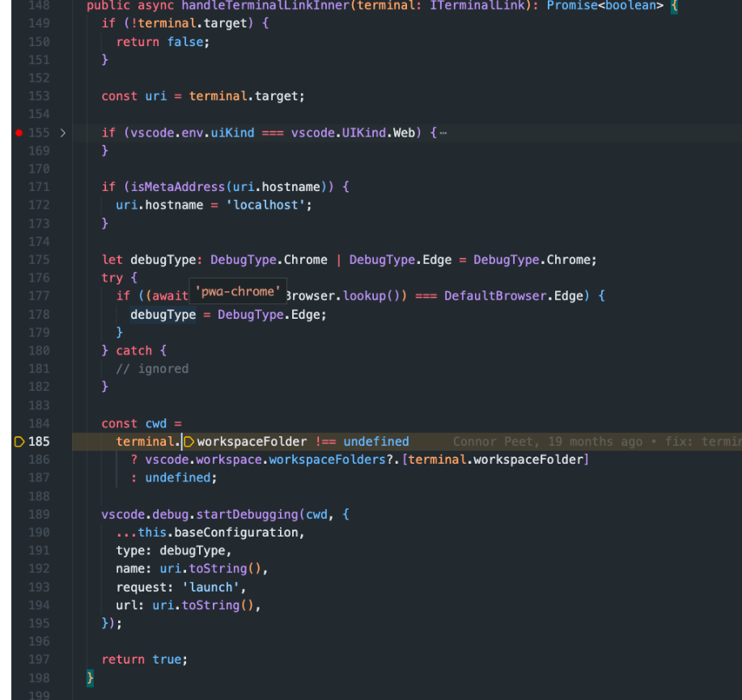Click handleTerminalLinkInner method name
Image resolution: width=742 pixels, height=700 pixels.
[265, 6]
